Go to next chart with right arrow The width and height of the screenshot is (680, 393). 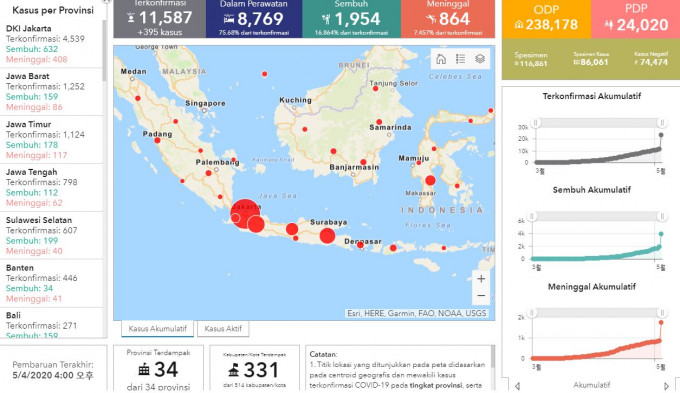[667, 386]
